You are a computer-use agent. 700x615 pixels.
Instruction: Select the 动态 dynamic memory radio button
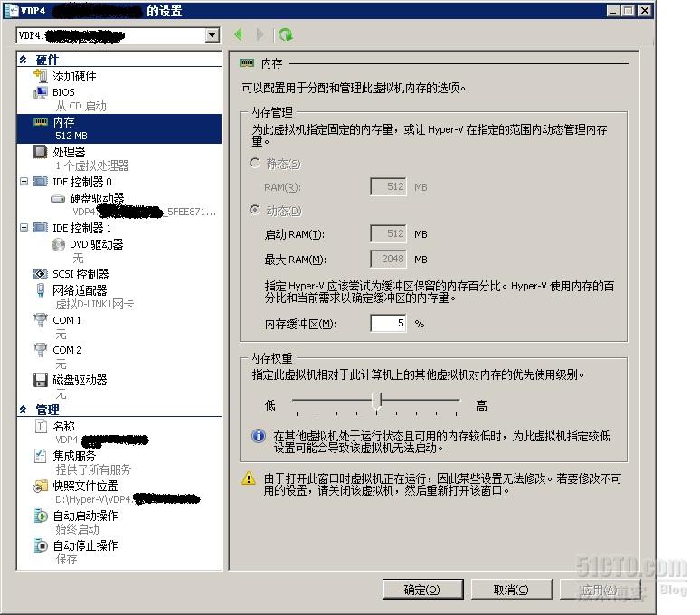tap(255, 210)
